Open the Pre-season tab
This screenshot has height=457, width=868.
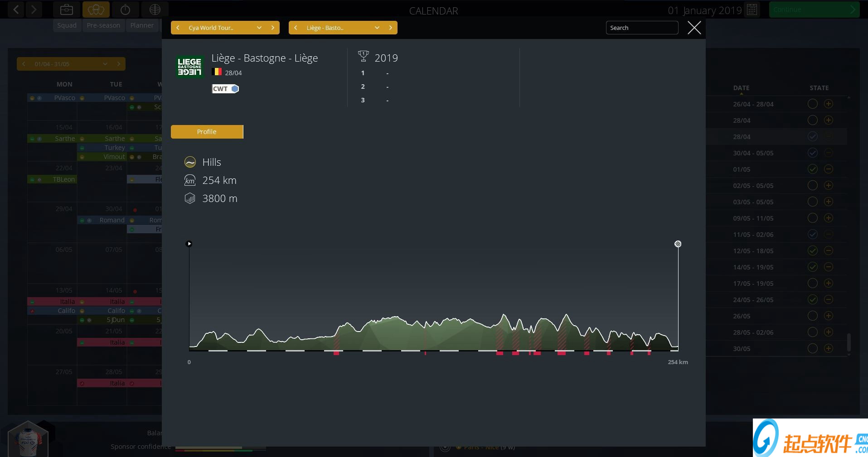pos(103,25)
